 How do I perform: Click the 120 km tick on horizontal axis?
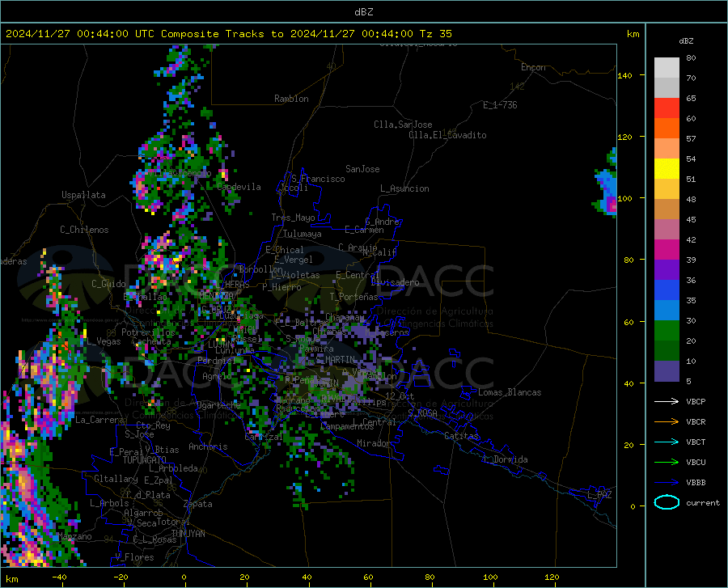tap(552, 577)
